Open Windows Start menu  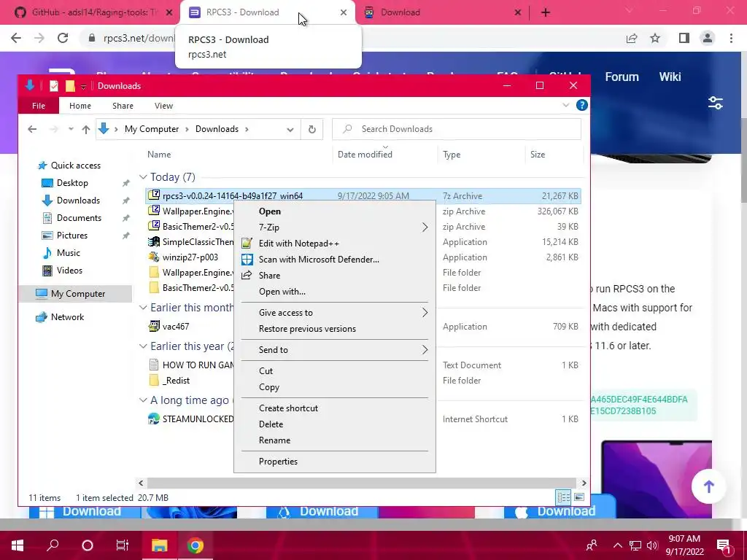tap(18, 545)
